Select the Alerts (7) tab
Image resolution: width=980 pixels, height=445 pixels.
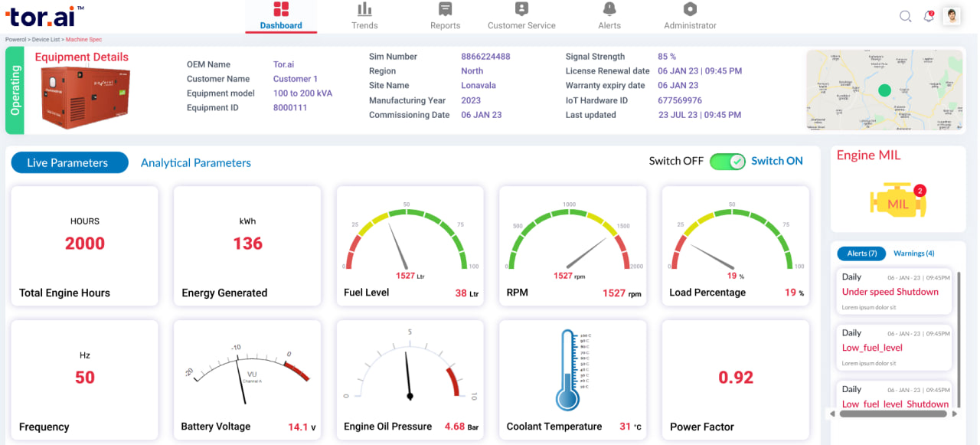[x=861, y=254]
